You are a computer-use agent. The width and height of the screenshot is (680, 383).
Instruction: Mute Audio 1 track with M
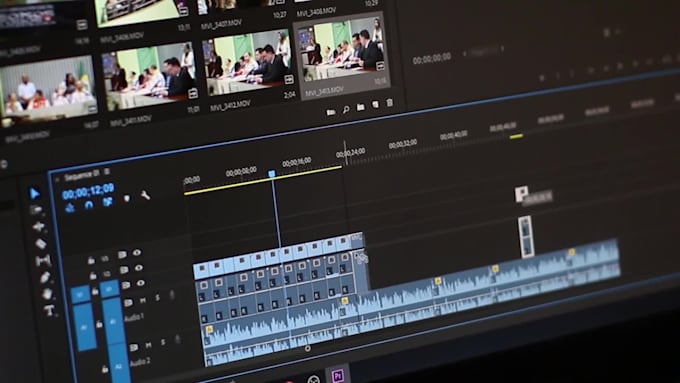tap(143, 300)
